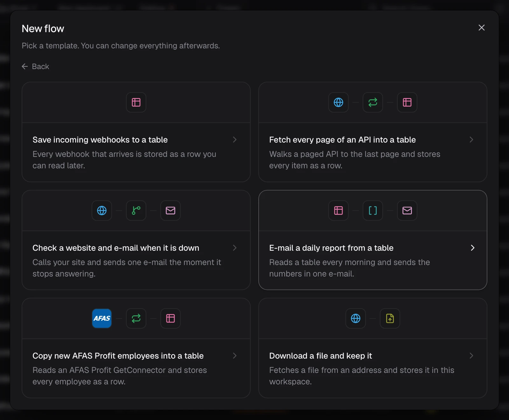Click the globe icon in the Check a website card
This screenshot has height=420, width=509.
[102, 211]
